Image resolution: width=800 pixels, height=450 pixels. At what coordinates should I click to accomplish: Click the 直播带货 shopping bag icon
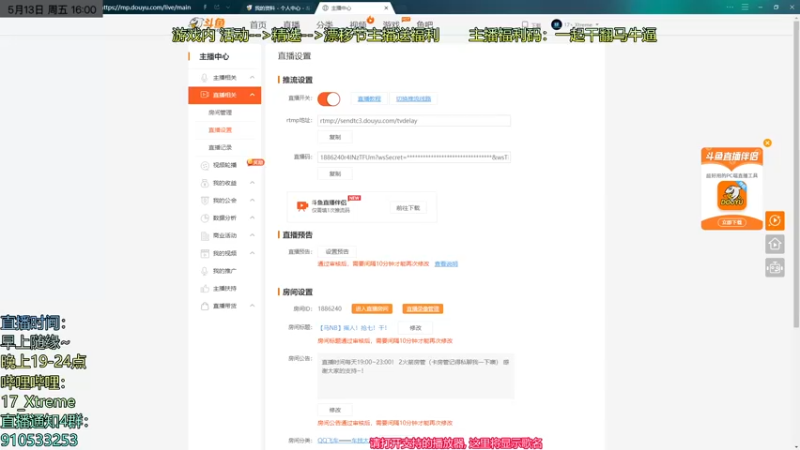click(x=205, y=306)
